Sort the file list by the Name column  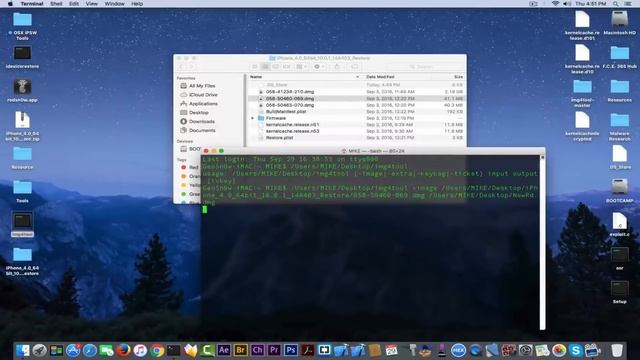(x=304, y=77)
